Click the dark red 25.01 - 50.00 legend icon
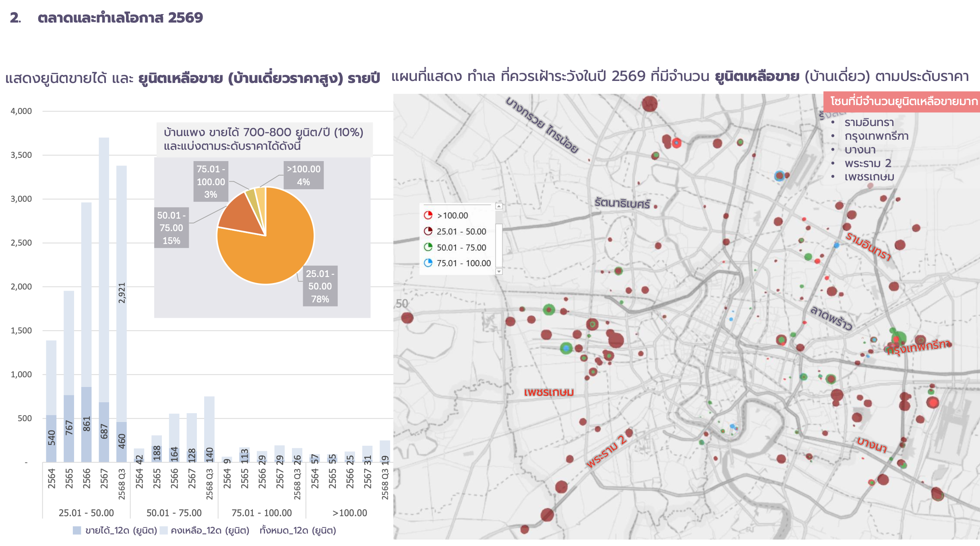Screen dimensions: 980x546 pyautogui.click(x=428, y=231)
